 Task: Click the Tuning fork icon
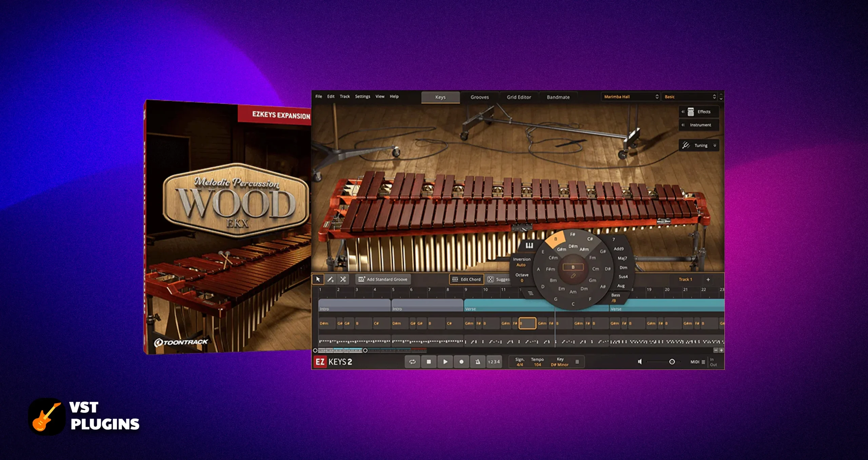(686, 145)
